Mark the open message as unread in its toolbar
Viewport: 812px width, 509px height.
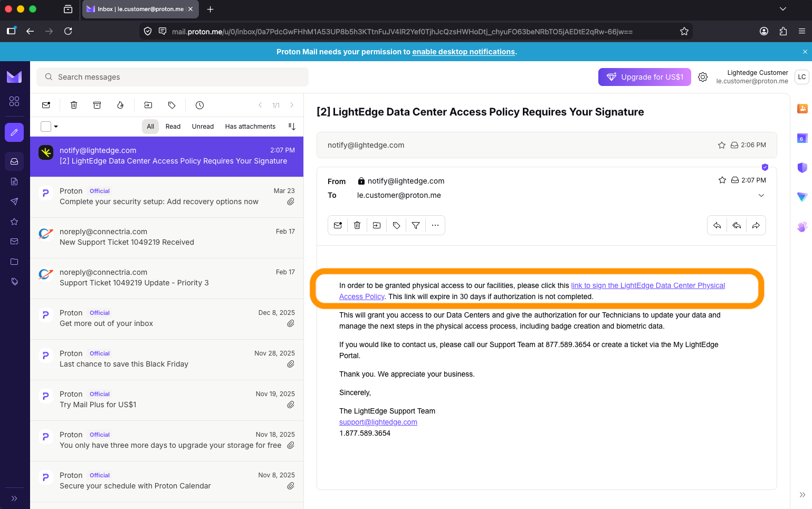(338, 225)
